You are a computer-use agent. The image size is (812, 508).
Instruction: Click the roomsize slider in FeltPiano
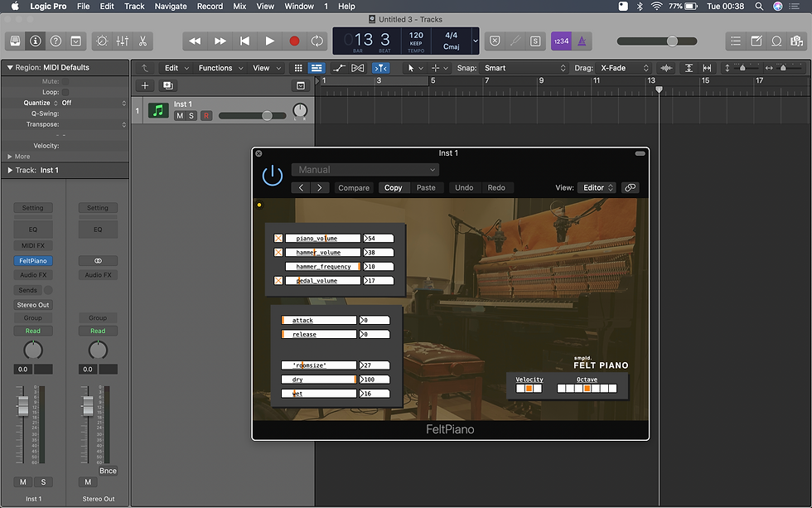[x=319, y=365]
